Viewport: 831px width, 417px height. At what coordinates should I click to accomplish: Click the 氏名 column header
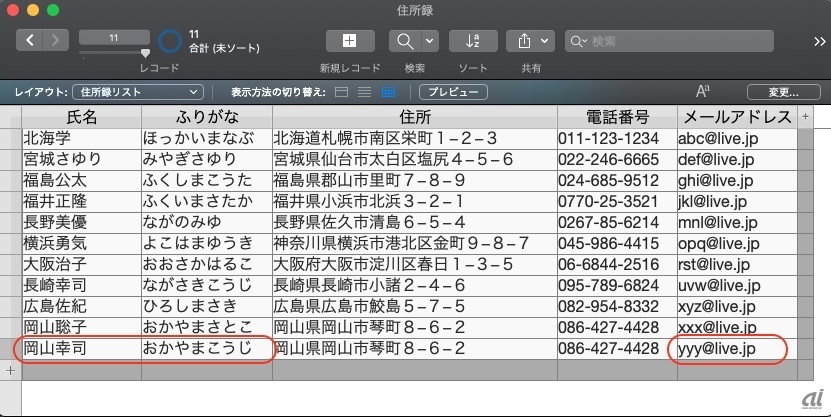tap(81, 117)
